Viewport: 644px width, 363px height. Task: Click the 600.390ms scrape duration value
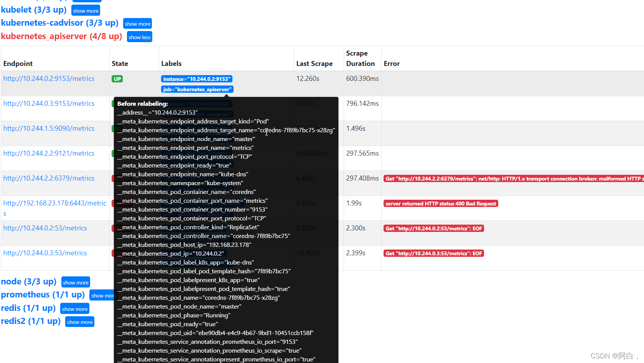tap(362, 79)
